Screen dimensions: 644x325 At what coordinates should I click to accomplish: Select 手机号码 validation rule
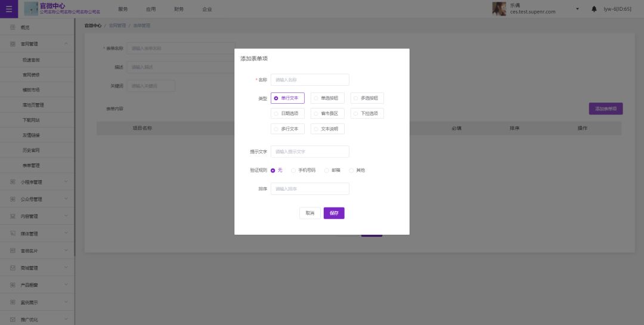293,171
